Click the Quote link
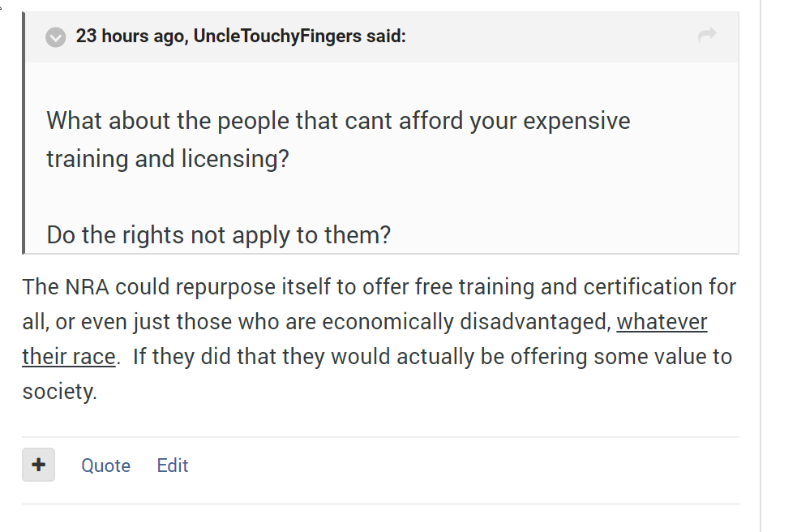797x532 pixels. pos(105,466)
